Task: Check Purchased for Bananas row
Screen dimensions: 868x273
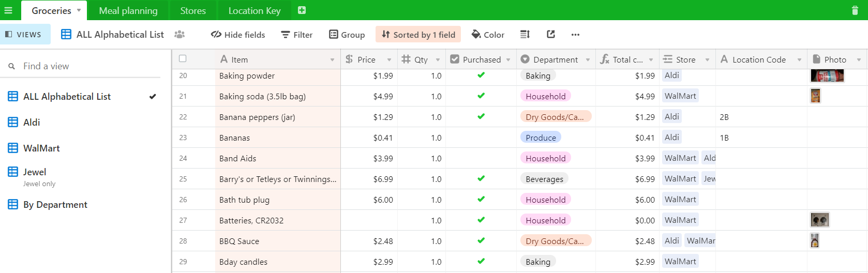Action: pyautogui.click(x=481, y=138)
